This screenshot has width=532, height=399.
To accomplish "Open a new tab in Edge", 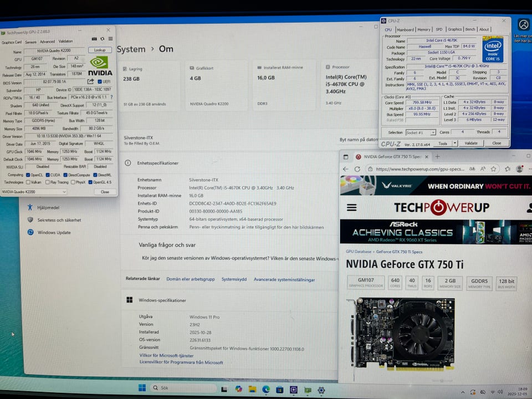I will click(437, 156).
